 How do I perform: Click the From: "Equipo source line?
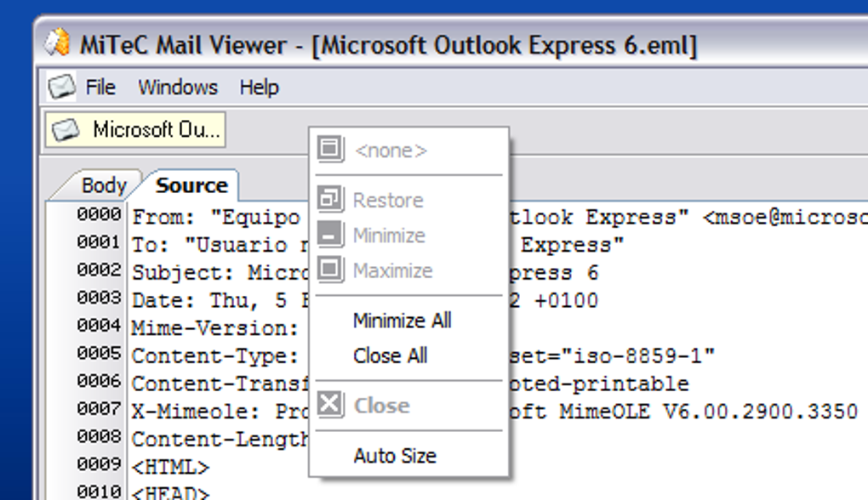coord(216,218)
